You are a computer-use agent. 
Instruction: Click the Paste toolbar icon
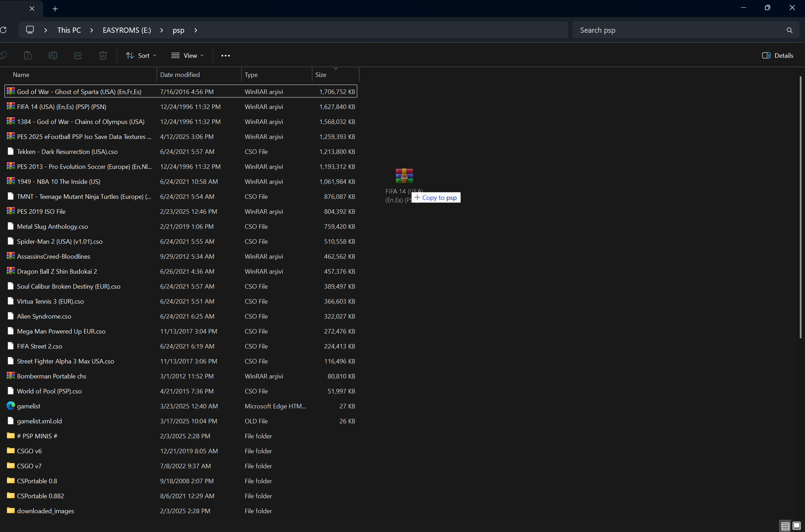click(28, 55)
